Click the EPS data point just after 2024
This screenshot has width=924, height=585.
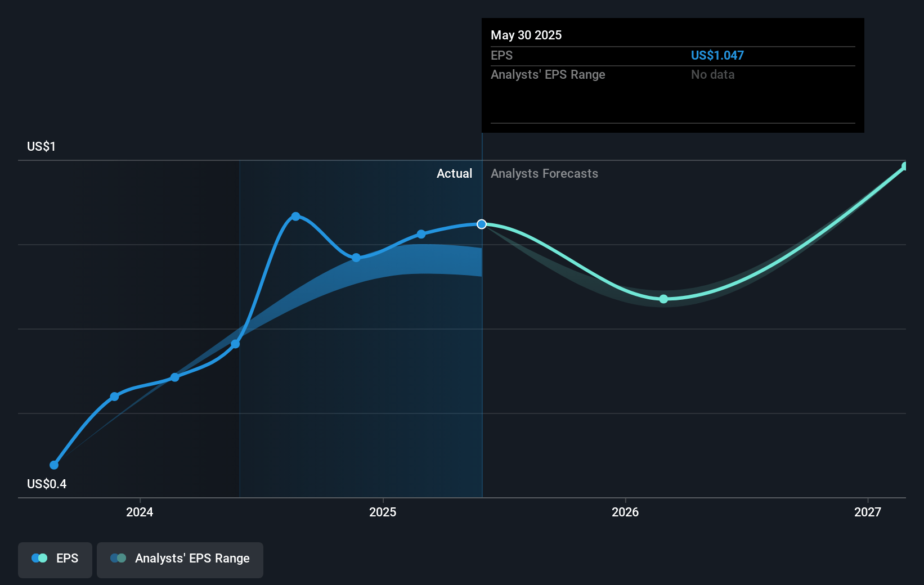pos(174,377)
